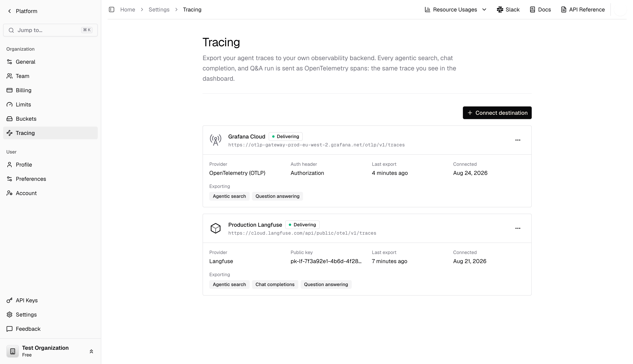This screenshot has width=633, height=364.
Task: Click the General settings sliders icon
Action: pos(9,62)
